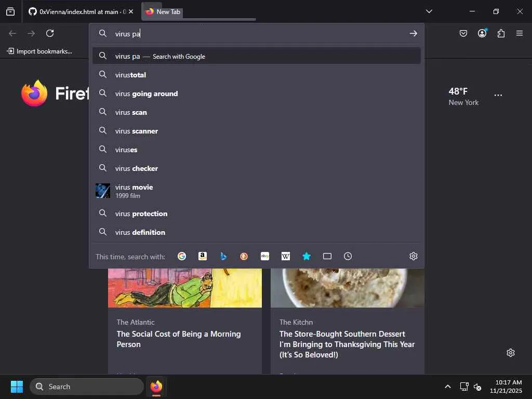Viewport: 532px width, 399px height.
Task: Choose the 'virus definition' suggestion
Action: click(x=257, y=232)
